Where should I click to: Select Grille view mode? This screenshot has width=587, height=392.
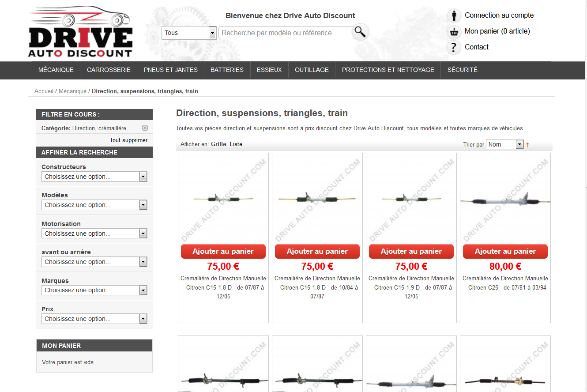click(x=218, y=144)
